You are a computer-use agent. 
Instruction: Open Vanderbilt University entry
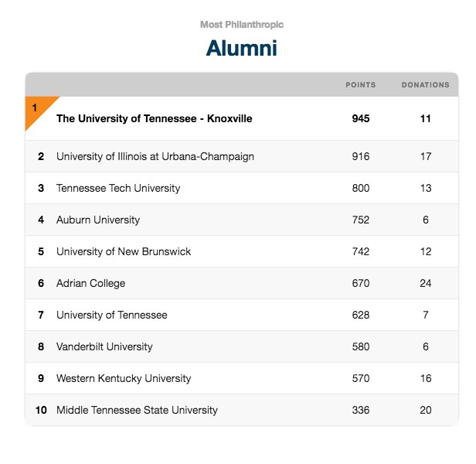[242, 346]
